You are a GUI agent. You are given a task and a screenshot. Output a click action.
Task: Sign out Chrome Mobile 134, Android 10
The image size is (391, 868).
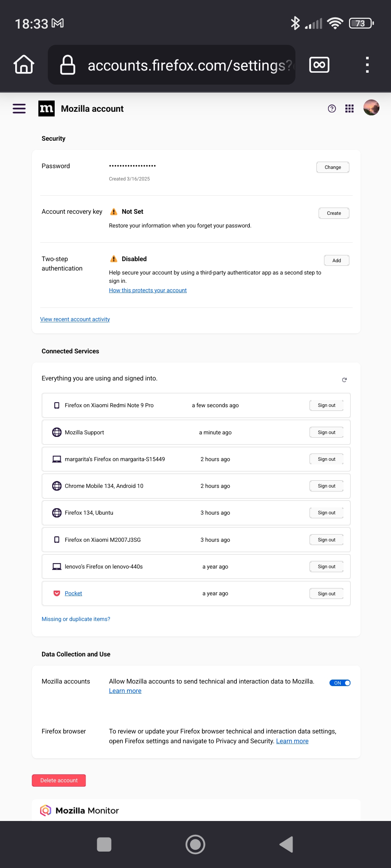[x=327, y=486]
